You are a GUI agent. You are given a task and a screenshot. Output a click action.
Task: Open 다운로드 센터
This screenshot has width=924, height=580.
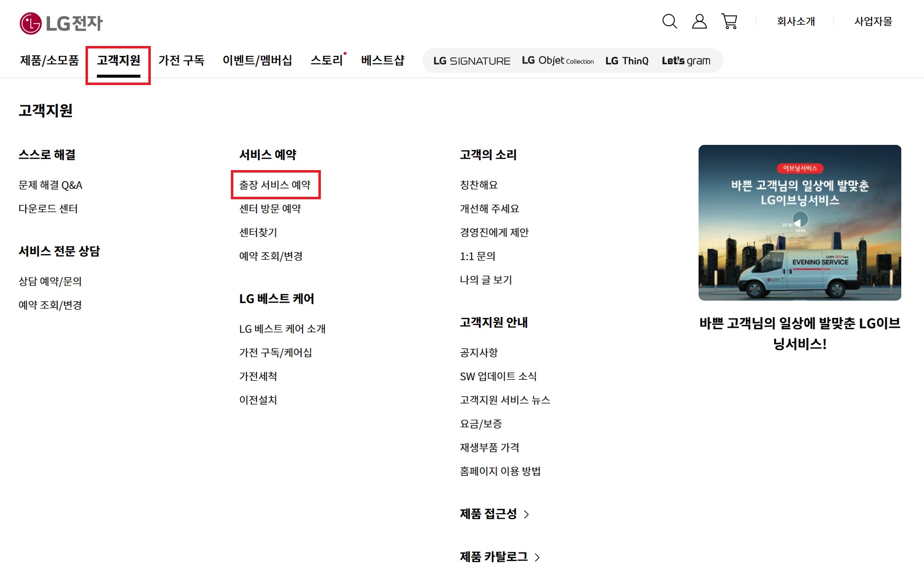coord(48,209)
